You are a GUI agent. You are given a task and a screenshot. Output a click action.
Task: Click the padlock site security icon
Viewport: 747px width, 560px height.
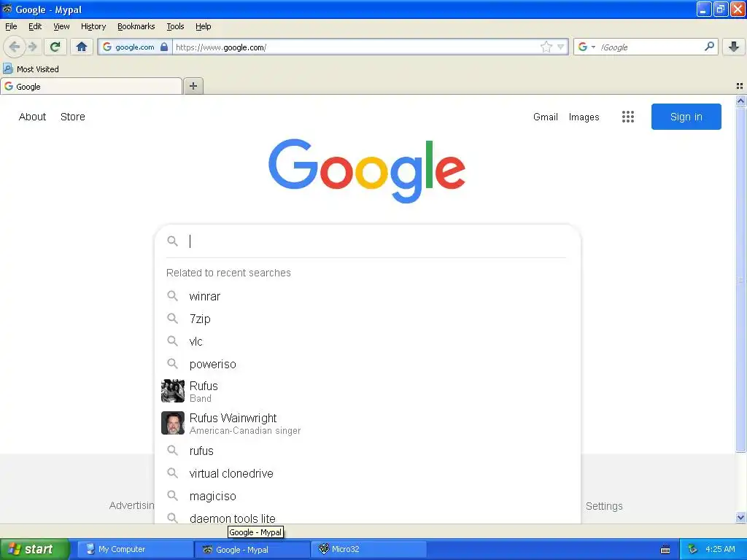(164, 47)
